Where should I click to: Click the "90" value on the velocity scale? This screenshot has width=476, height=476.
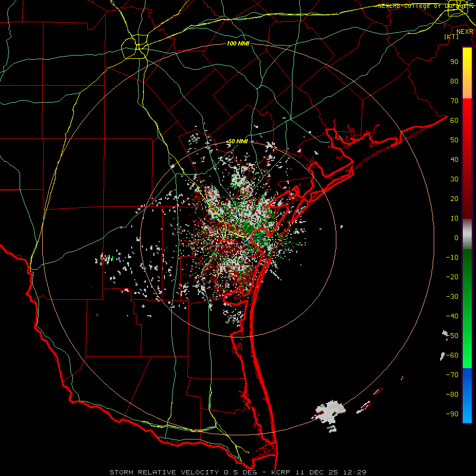coord(454,62)
